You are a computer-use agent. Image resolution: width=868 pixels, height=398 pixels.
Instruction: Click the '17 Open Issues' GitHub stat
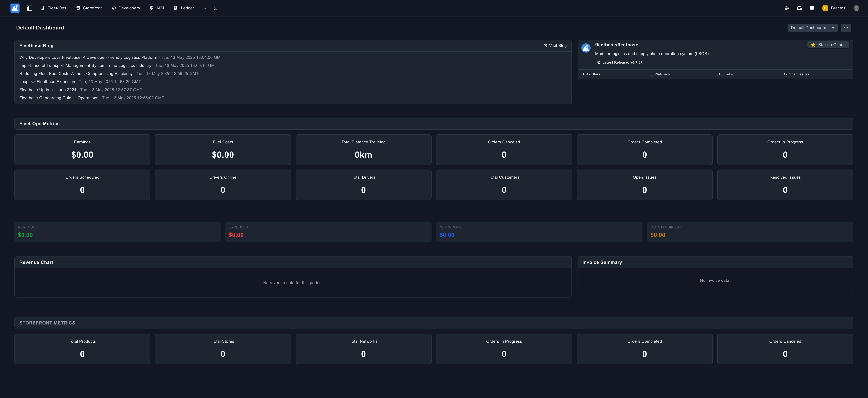796,74
